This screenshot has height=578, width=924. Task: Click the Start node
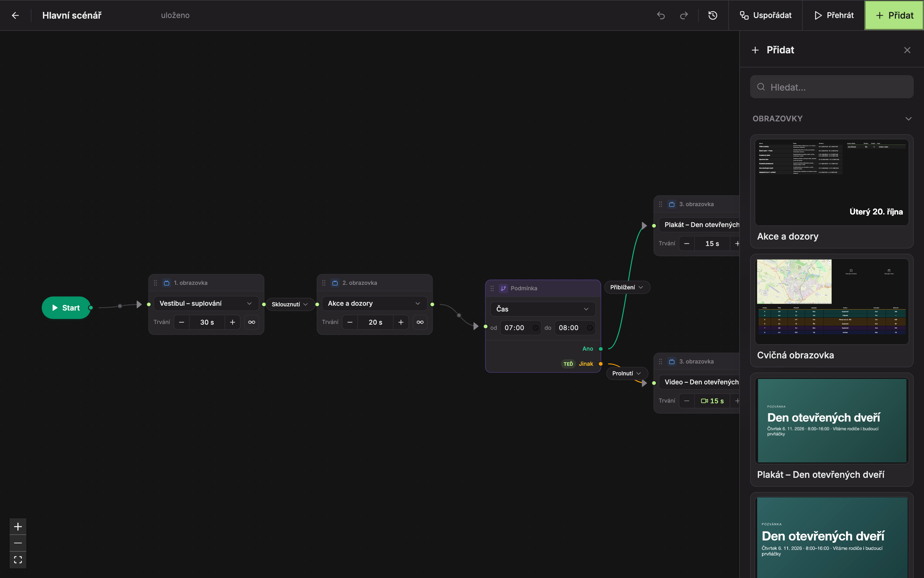coord(66,308)
